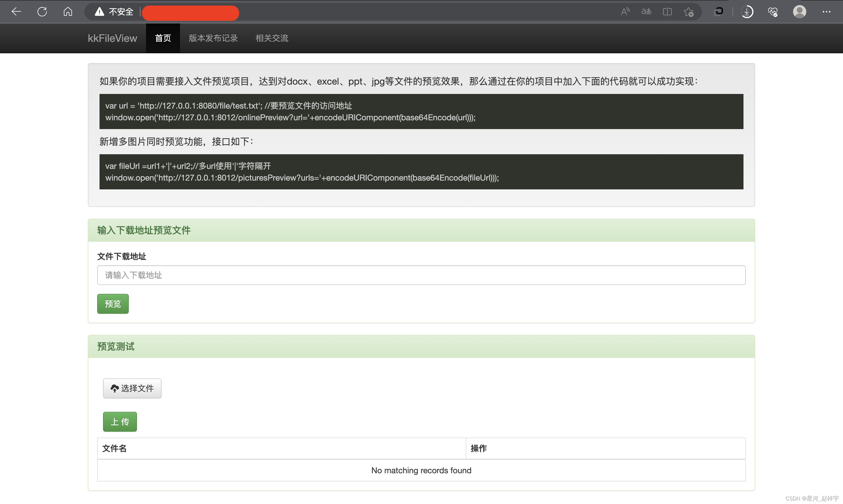Click the browser address bar
The width and height of the screenshot is (843, 504).
190,13
